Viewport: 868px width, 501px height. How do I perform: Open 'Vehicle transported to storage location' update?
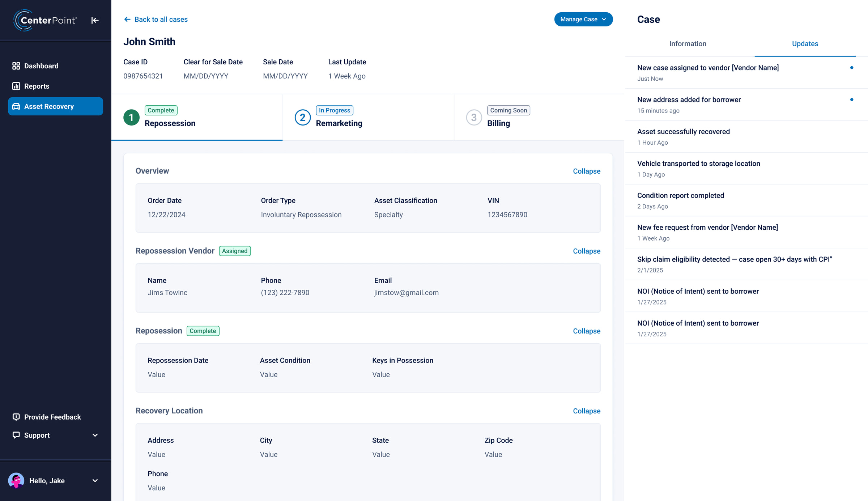click(746, 168)
